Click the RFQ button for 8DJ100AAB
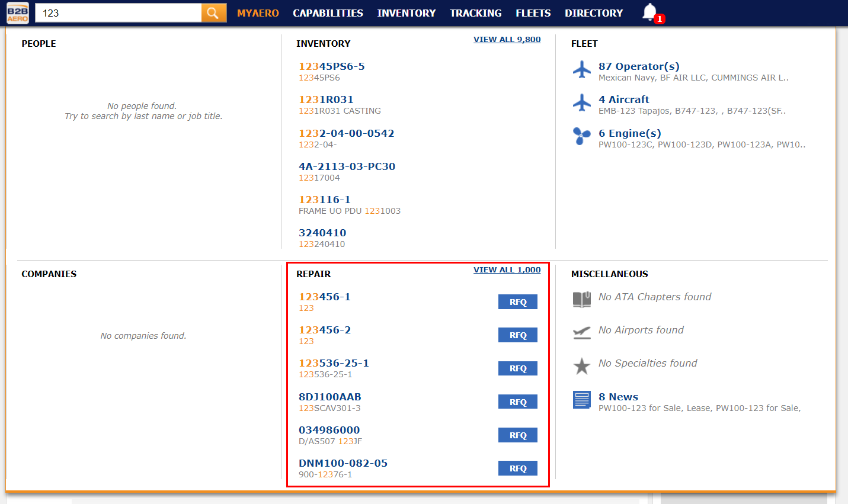 coord(518,402)
